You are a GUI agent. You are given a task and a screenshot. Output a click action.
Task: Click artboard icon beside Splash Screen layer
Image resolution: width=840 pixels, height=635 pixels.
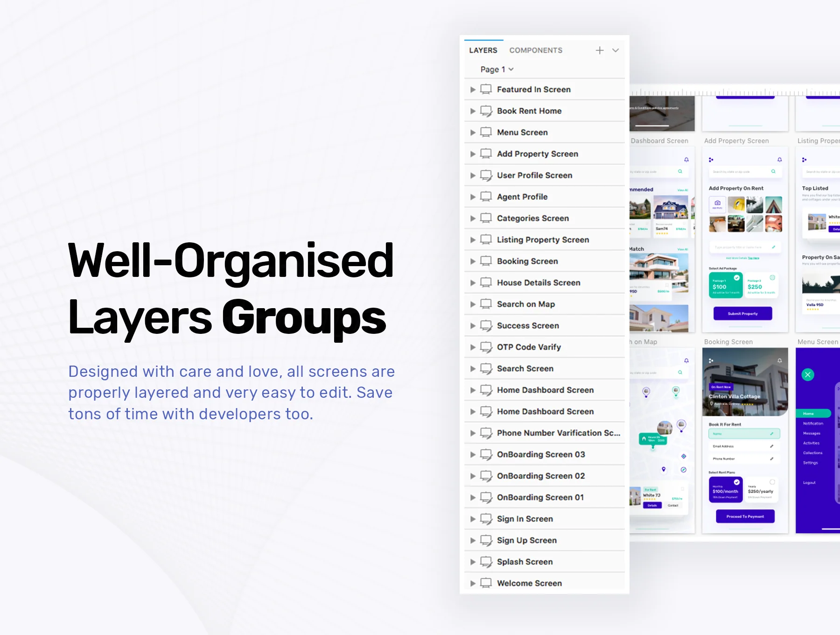point(486,562)
